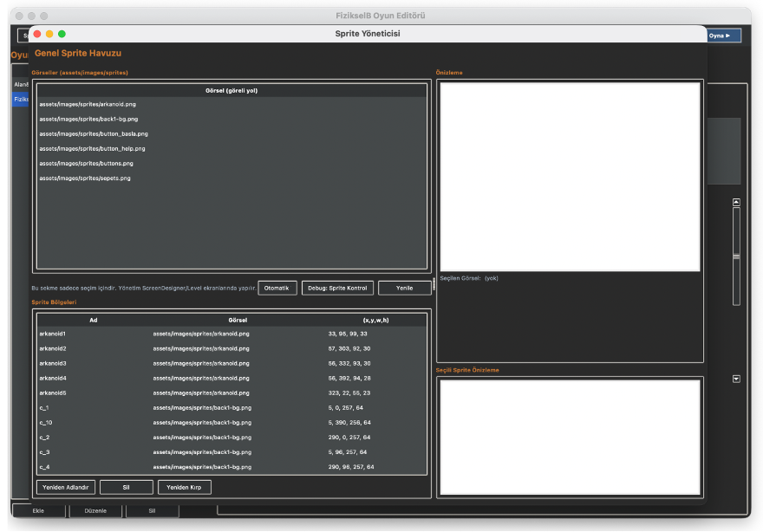Click the Önizleme preview area
The image size is (763, 532).
tap(570, 175)
